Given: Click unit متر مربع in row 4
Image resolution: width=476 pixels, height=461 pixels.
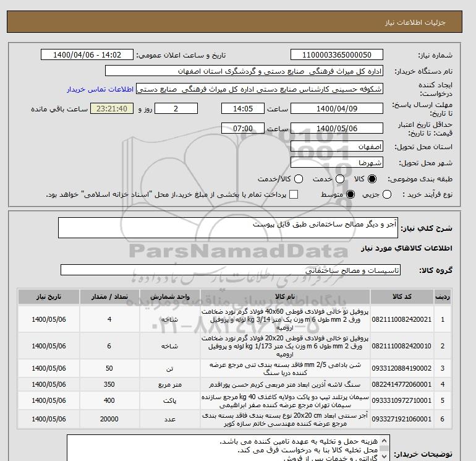Looking at the screenshot, I should (170, 384).
